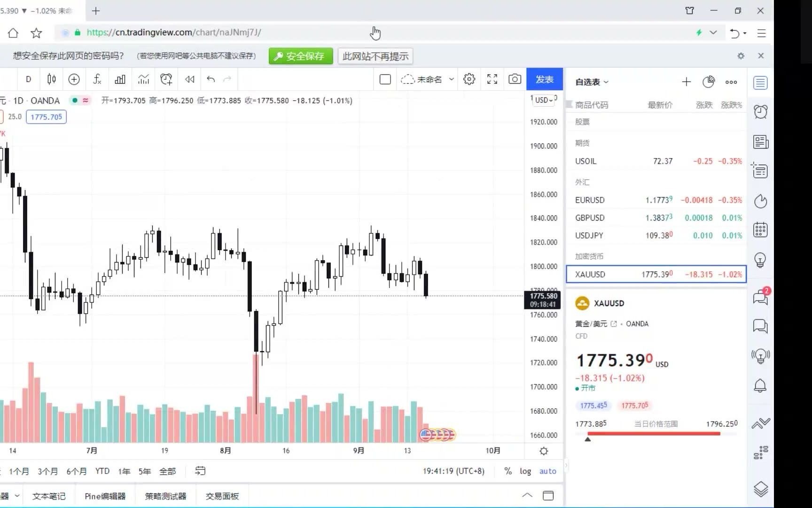Open the D interval dropdown
Image resolution: width=812 pixels, height=508 pixels.
click(x=29, y=79)
